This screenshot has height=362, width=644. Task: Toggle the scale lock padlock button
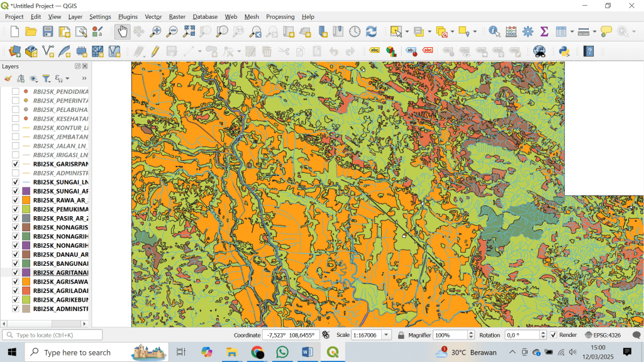(x=401, y=335)
